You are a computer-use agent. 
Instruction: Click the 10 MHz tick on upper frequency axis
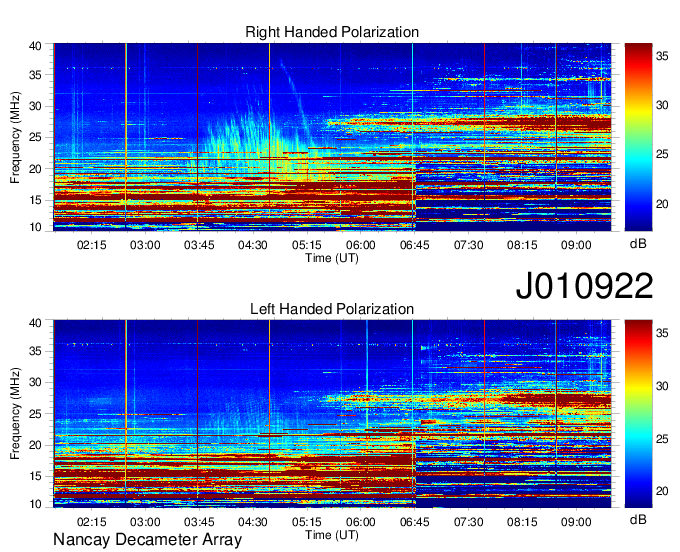click(x=35, y=227)
